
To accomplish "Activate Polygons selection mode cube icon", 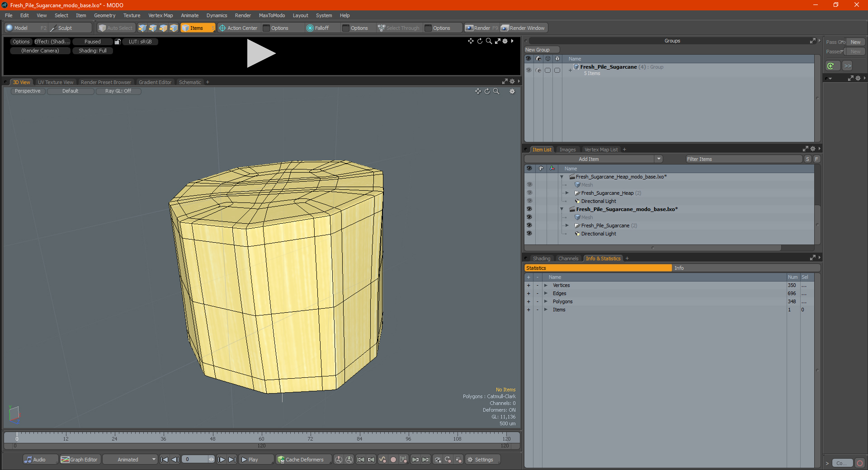I will click(163, 28).
